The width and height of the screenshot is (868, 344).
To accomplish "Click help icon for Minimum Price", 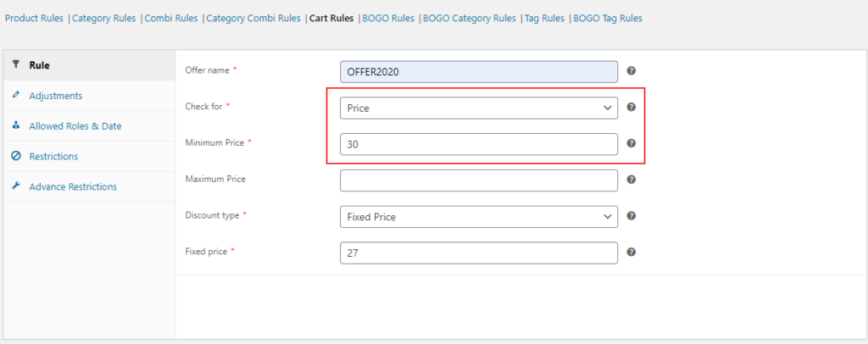I will [x=632, y=144].
